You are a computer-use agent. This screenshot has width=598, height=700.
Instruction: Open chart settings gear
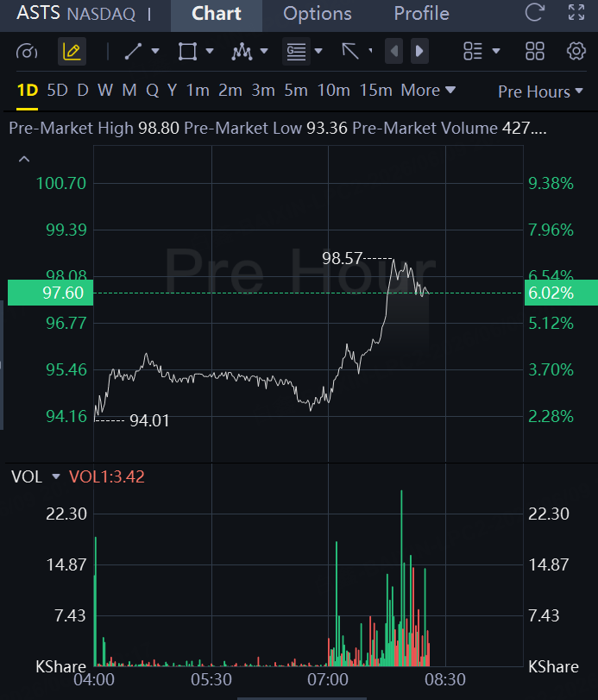coord(576,51)
